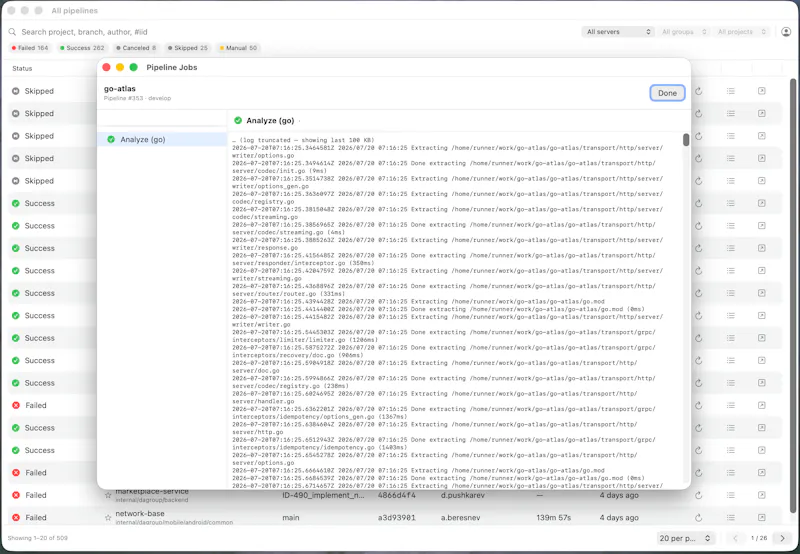Click author d.pushkarev

pos(463,495)
